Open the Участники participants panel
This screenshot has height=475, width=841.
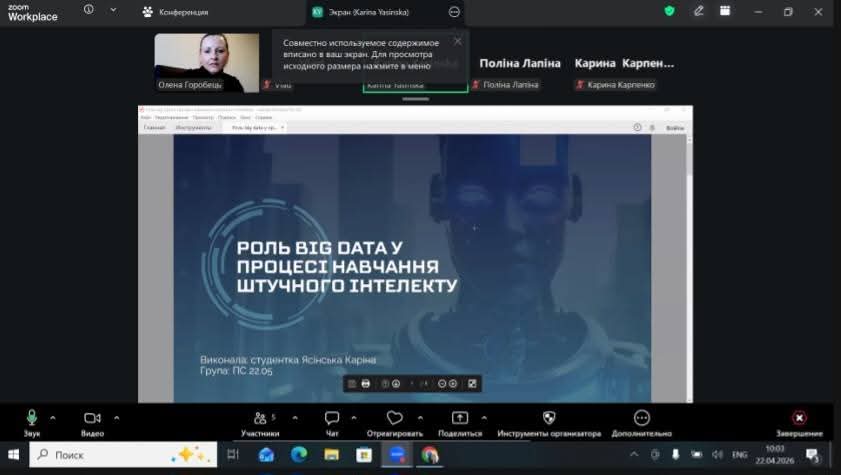(259, 420)
